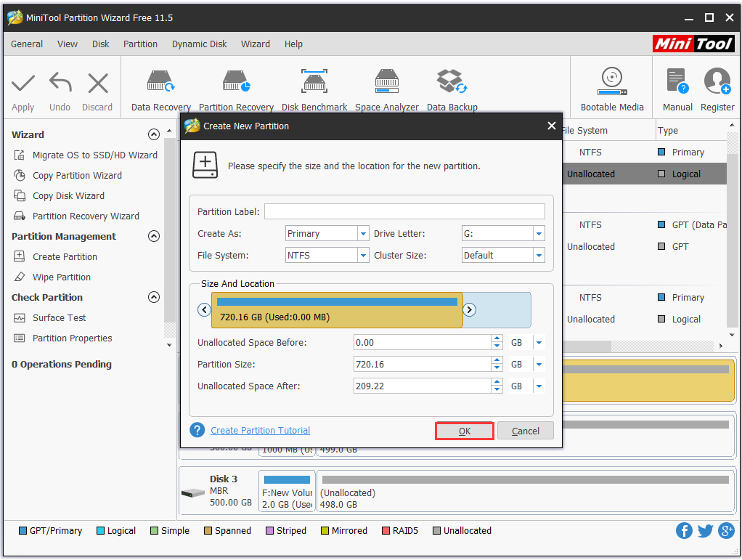Viewport: 742px width, 560px height.
Task: Collapse the Partition Management section
Action: click(x=154, y=236)
